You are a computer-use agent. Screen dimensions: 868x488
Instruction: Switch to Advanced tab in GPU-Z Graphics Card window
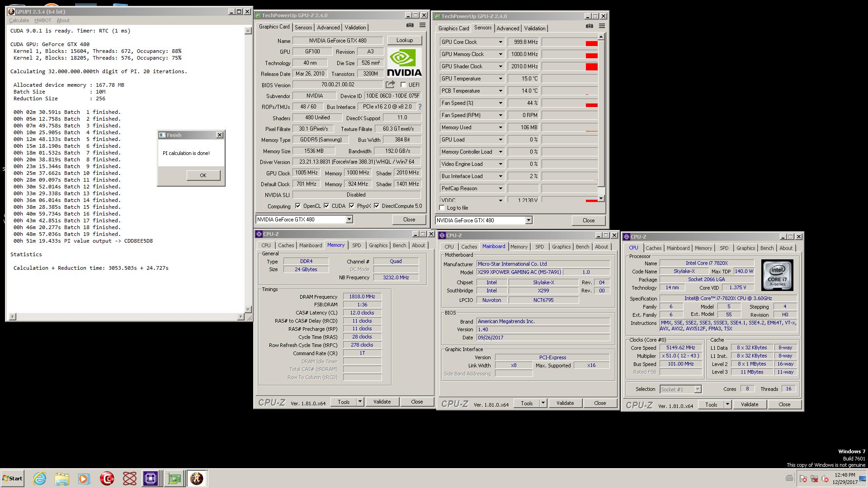coord(328,28)
